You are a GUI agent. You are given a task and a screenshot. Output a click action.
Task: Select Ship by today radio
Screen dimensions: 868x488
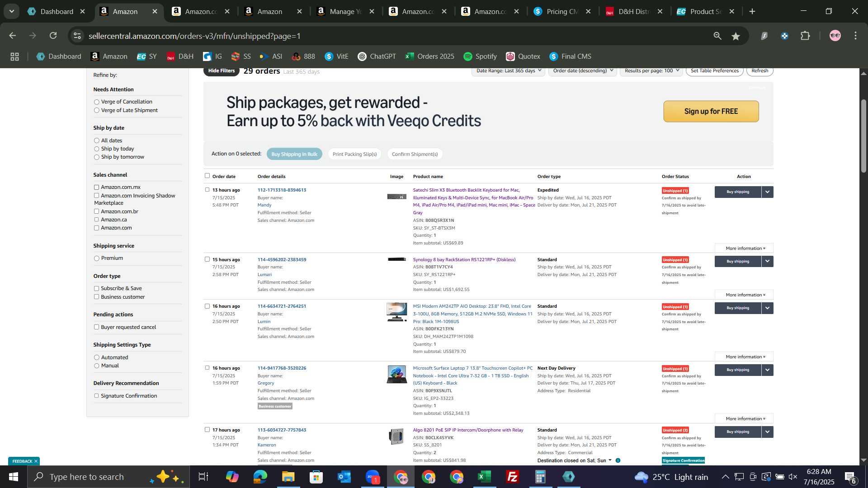(96, 149)
